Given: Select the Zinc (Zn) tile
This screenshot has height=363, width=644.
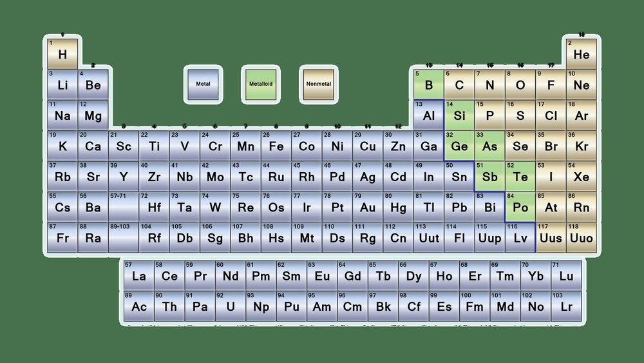Looking at the screenshot, I should click(399, 146).
